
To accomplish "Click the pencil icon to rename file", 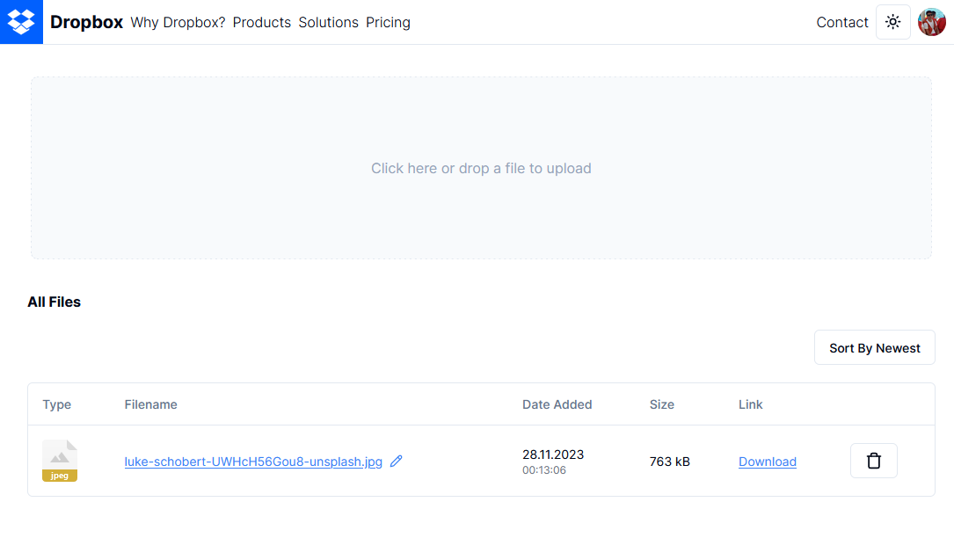I will click(x=397, y=461).
